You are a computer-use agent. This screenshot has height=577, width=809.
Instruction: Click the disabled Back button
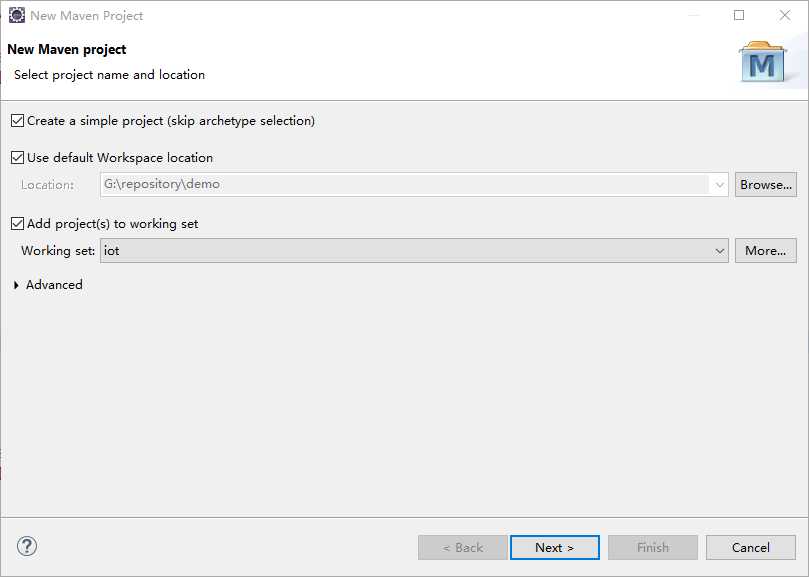point(463,548)
